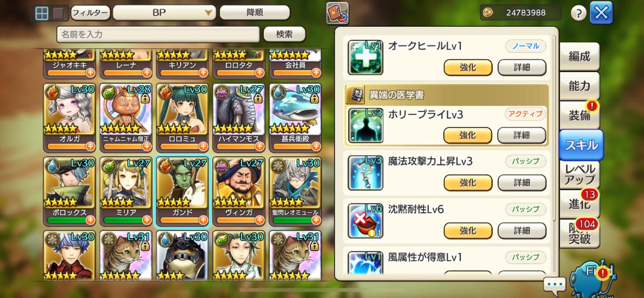Open help question mark icon
The height and width of the screenshot is (298, 644).
click(x=578, y=13)
